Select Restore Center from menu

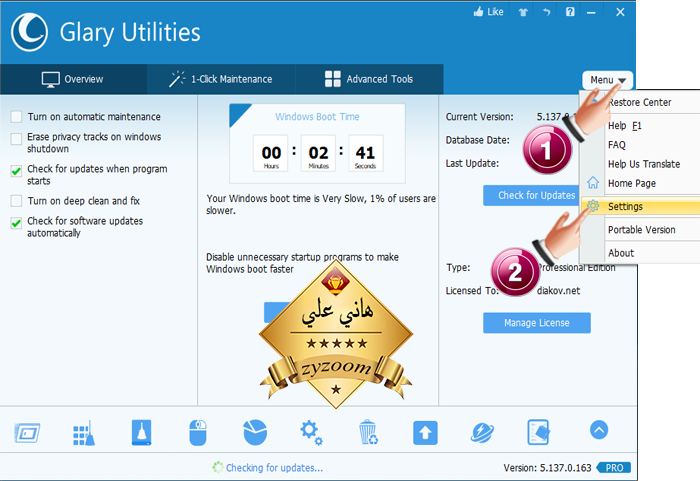click(x=639, y=102)
